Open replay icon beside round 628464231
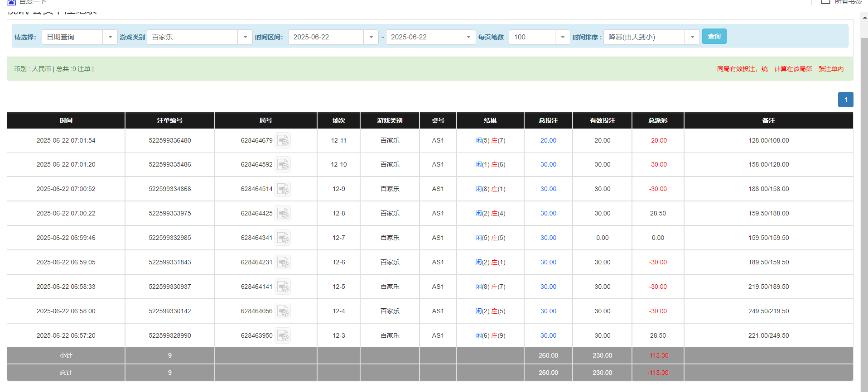This screenshot has width=868, height=392. (283, 263)
